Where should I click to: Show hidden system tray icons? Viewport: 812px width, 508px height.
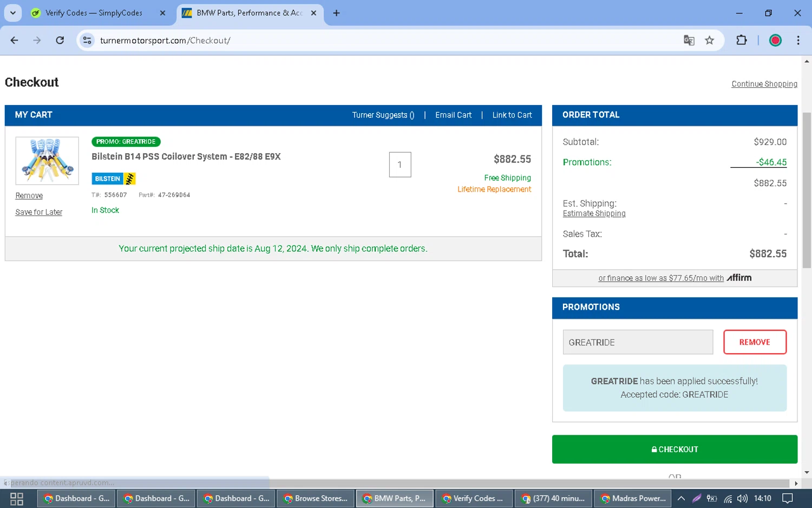click(x=682, y=499)
